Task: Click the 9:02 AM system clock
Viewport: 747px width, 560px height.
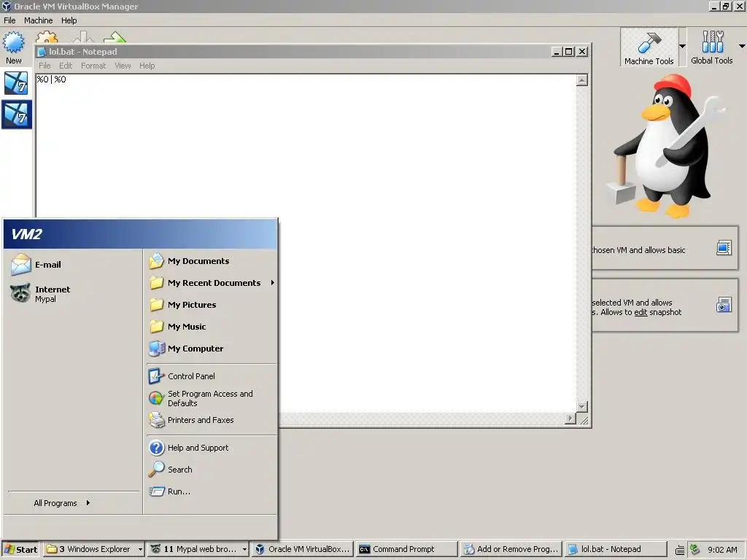Action: [722, 550]
